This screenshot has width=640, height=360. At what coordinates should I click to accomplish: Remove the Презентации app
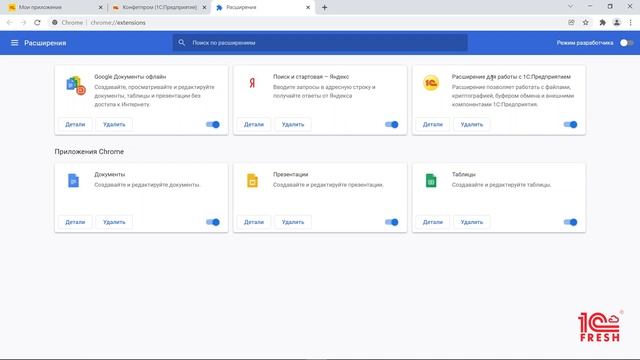click(293, 222)
